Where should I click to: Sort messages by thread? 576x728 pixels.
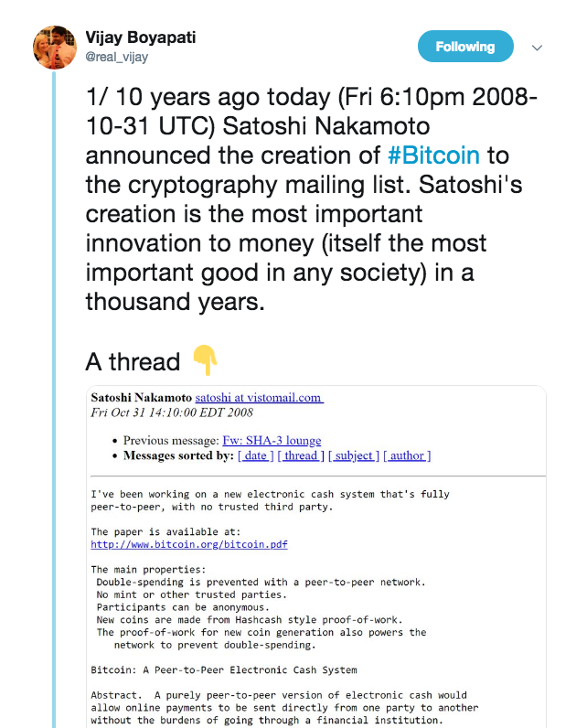pyautogui.click(x=301, y=455)
